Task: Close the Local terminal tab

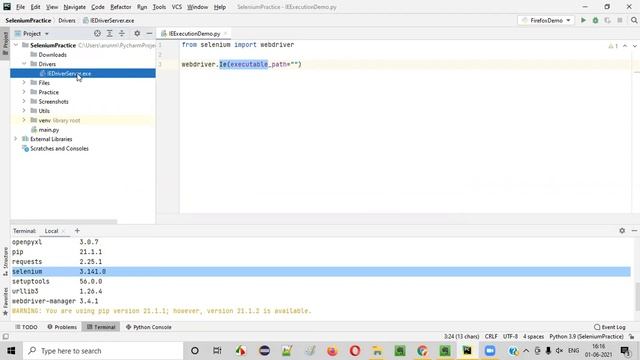Action: point(63,231)
